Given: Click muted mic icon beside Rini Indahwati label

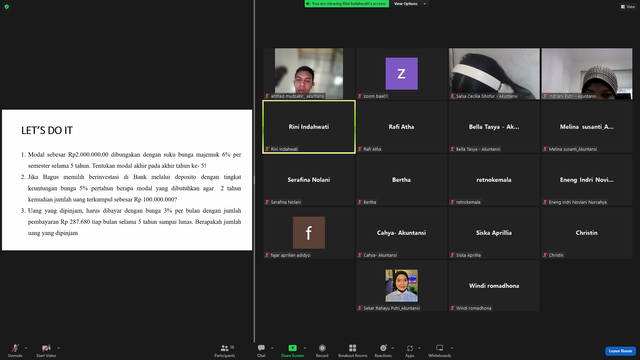Looking at the screenshot, I should 267,149.
